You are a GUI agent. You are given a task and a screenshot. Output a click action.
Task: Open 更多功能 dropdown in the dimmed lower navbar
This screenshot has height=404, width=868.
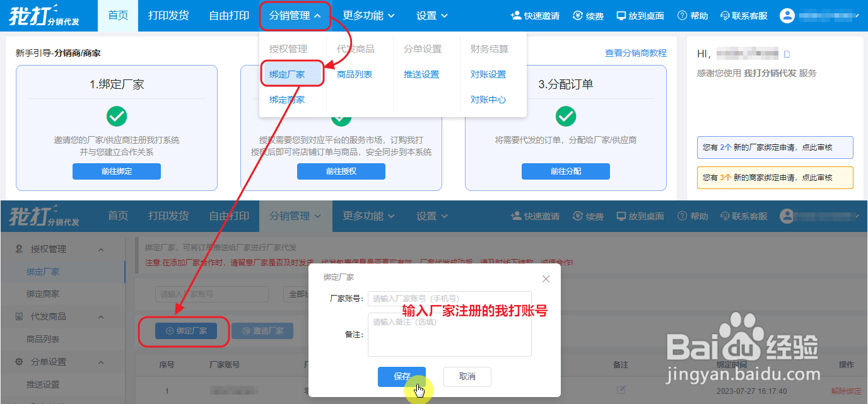tap(369, 216)
